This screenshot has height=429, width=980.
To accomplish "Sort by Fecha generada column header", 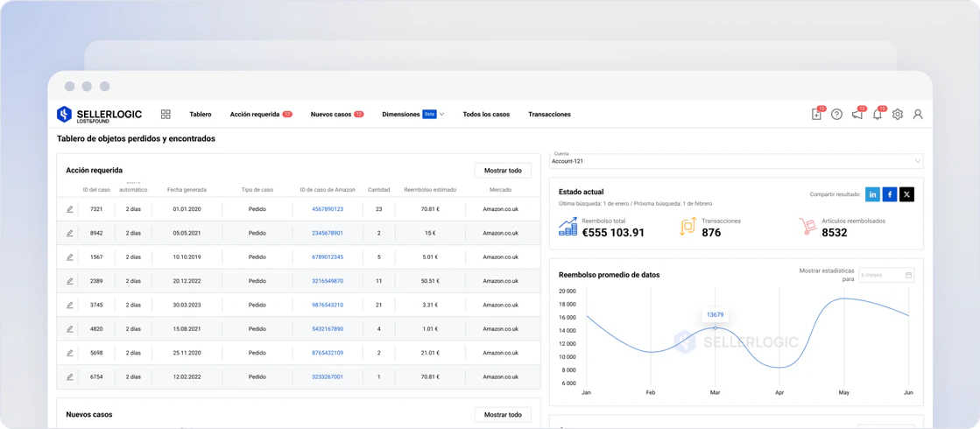I will tap(187, 190).
